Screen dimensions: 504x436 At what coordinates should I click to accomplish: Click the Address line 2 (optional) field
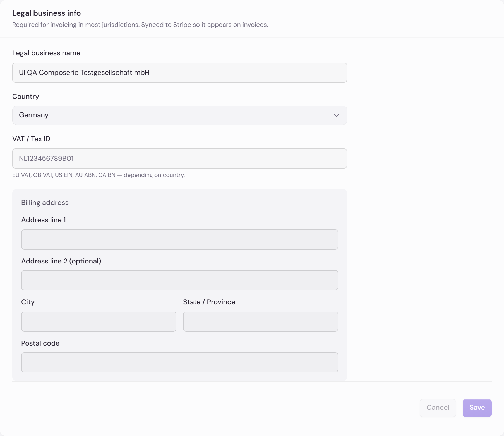179,280
